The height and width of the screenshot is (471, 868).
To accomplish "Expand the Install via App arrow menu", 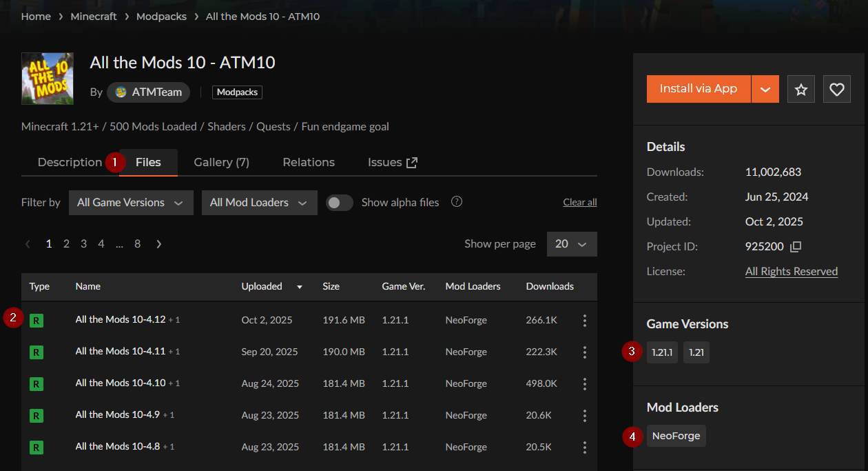I will click(765, 89).
